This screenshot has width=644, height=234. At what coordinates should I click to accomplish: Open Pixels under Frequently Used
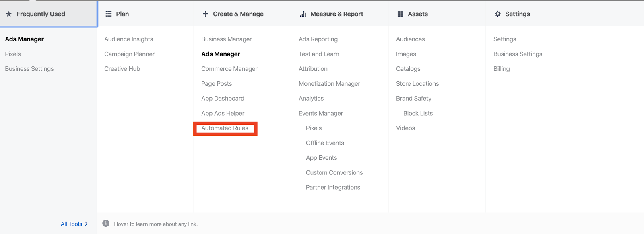point(13,54)
